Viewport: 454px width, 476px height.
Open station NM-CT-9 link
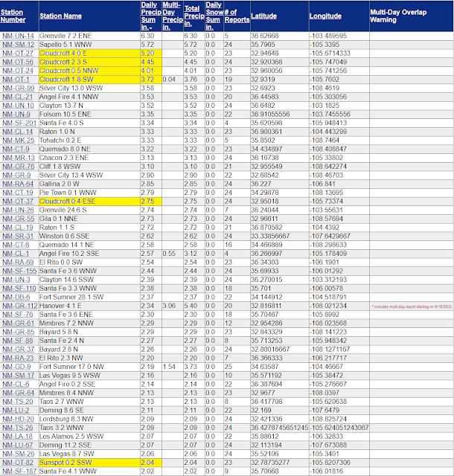point(16,149)
